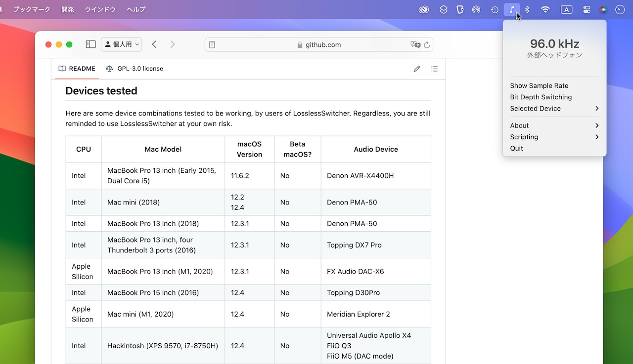Open the input source 'A' menu
This screenshot has width=633, height=364.
point(566,9)
